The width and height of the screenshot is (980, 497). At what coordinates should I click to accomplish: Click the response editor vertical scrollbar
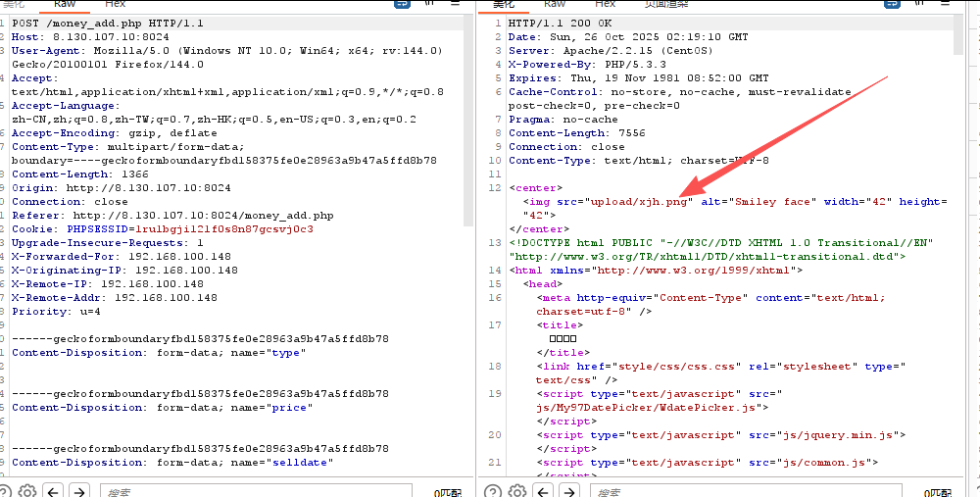tap(959, 35)
